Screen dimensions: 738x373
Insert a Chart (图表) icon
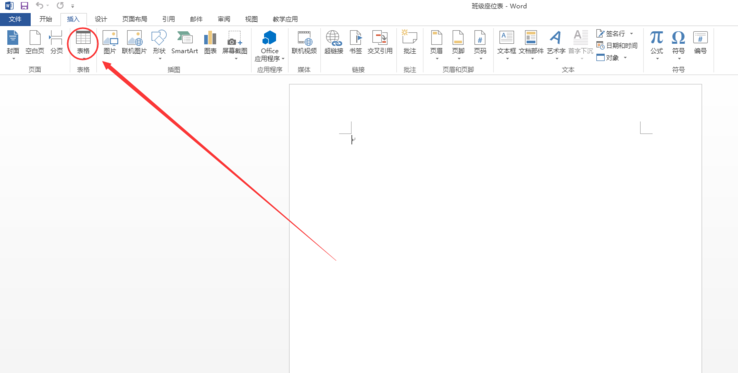210,43
